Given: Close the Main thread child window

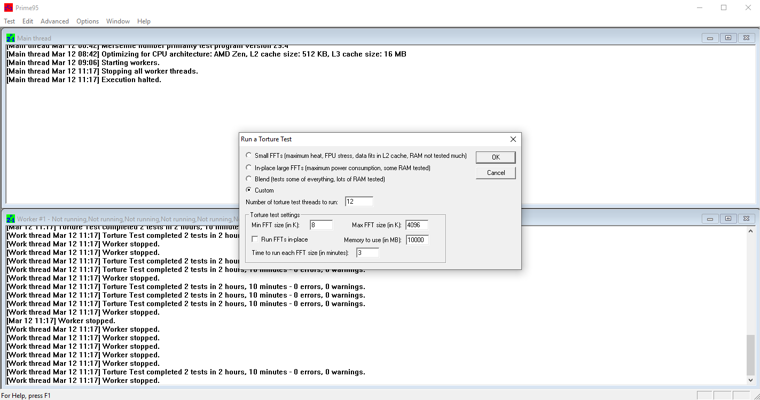Looking at the screenshot, I should tap(746, 38).
